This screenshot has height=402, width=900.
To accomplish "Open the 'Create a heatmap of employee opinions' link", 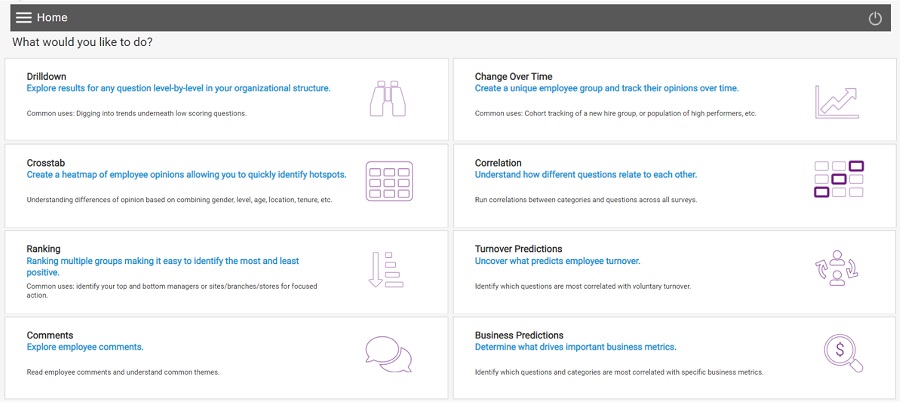I will 186,174.
